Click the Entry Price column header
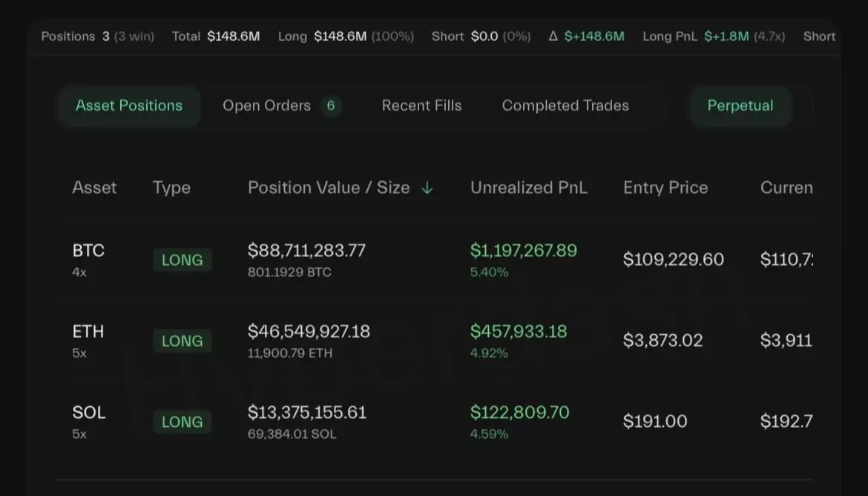 (665, 188)
